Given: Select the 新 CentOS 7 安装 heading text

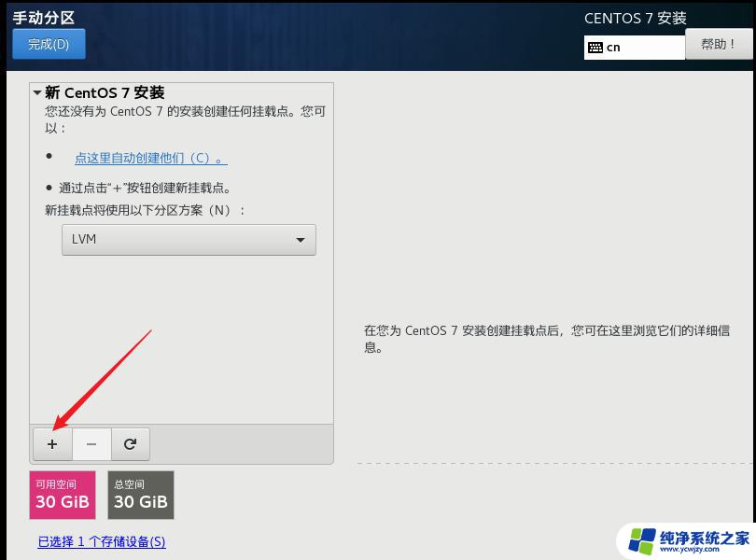Looking at the screenshot, I should [x=105, y=93].
